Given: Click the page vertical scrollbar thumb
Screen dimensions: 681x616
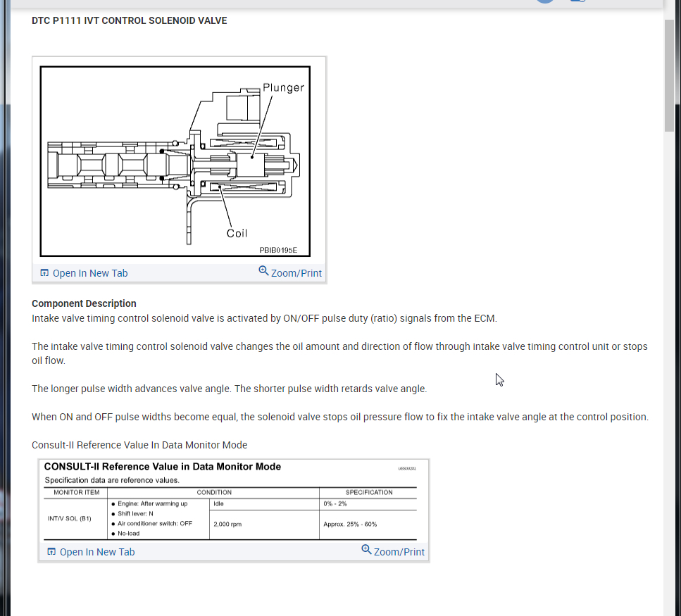Looking at the screenshot, I should pos(669,75).
